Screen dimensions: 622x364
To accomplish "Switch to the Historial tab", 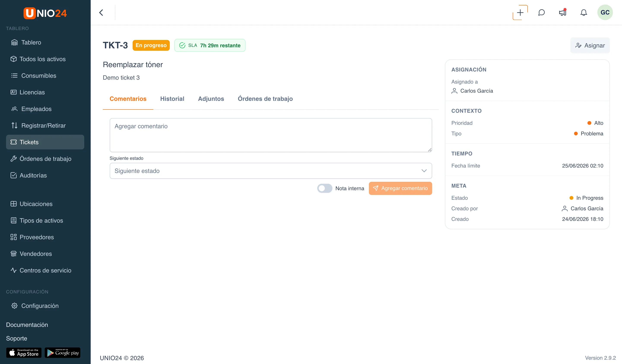I will click(x=172, y=99).
